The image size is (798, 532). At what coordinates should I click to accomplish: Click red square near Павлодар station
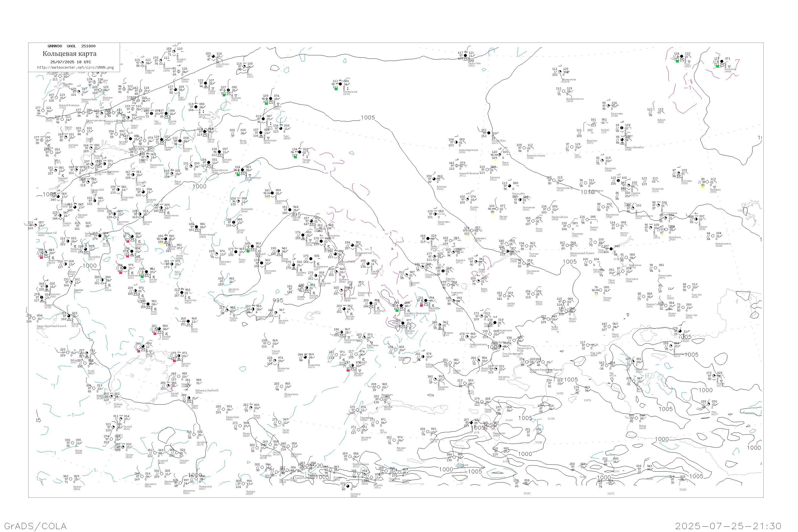click(421, 305)
